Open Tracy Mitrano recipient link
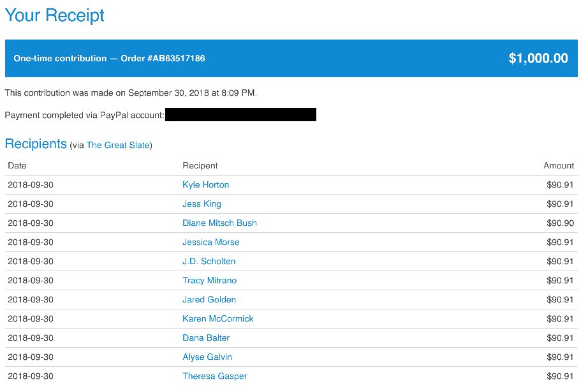 [210, 280]
